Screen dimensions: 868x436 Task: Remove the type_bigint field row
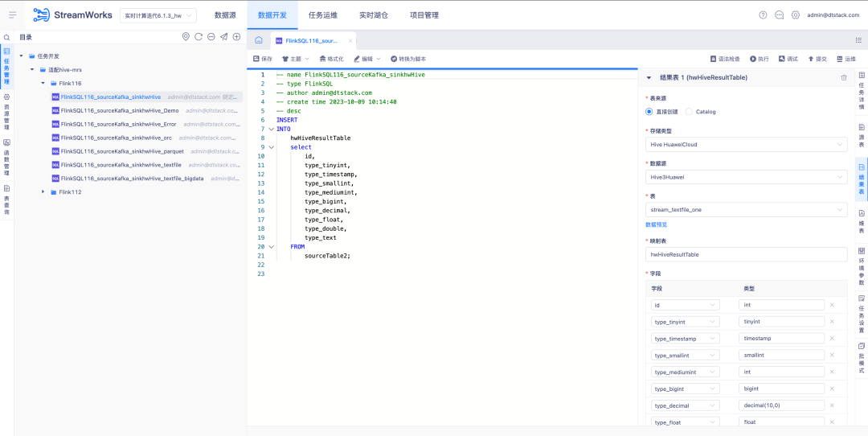coord(832,389)
